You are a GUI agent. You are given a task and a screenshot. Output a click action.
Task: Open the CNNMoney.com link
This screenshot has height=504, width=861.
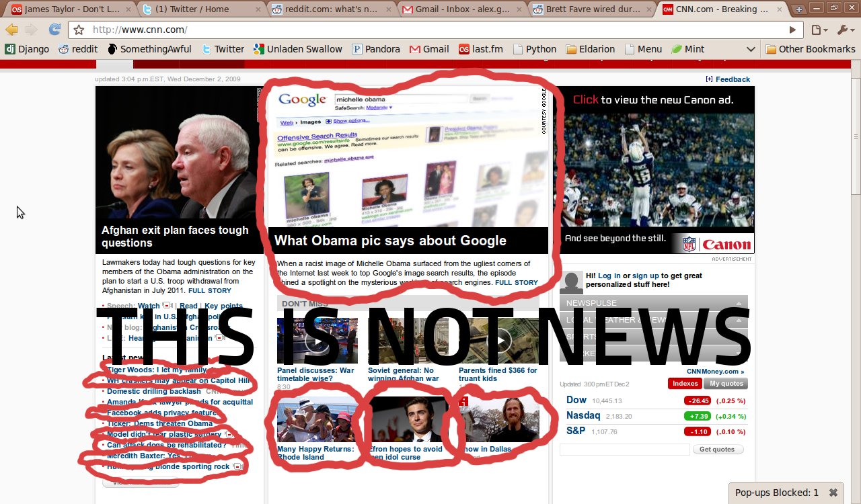pyautogui.click(x=715, y=372)
